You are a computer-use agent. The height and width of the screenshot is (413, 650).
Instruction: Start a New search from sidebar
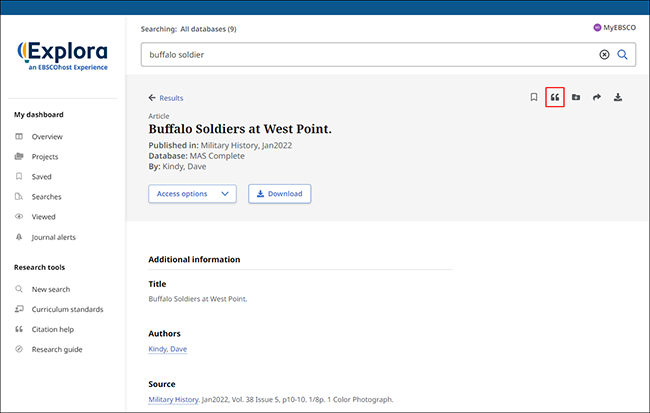click(x=51, y=289)
